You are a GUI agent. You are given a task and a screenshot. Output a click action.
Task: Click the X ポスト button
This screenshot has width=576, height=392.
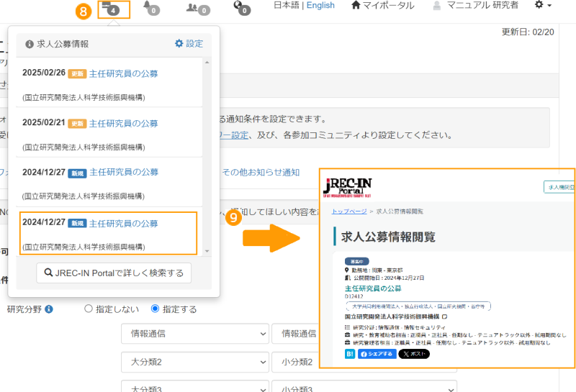414,354
